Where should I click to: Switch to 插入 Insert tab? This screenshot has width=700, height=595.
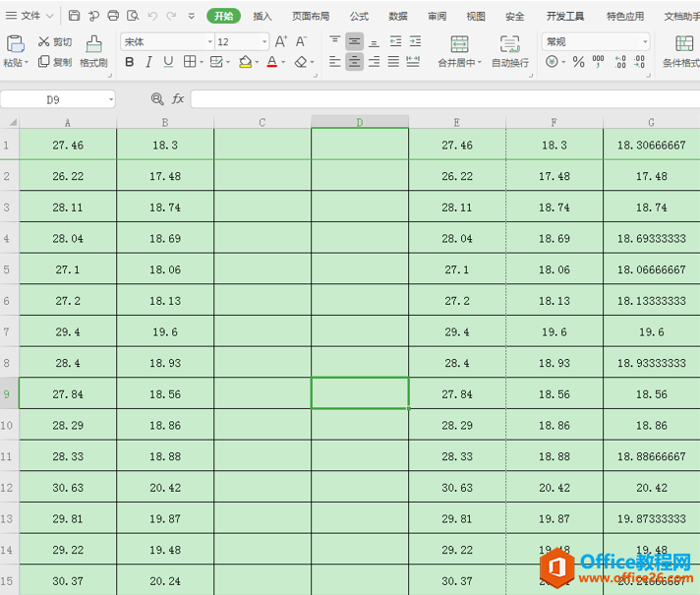click(x=262, y=17)
